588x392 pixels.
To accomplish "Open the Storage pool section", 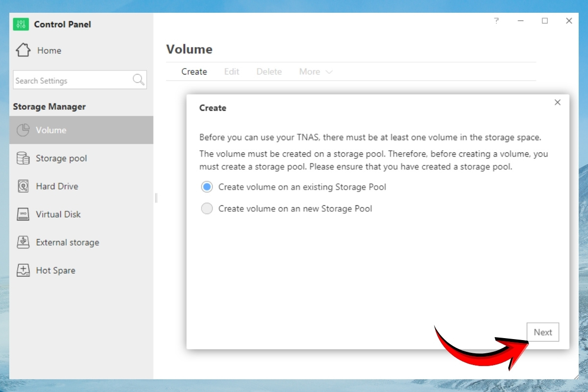I will point(81,158).
